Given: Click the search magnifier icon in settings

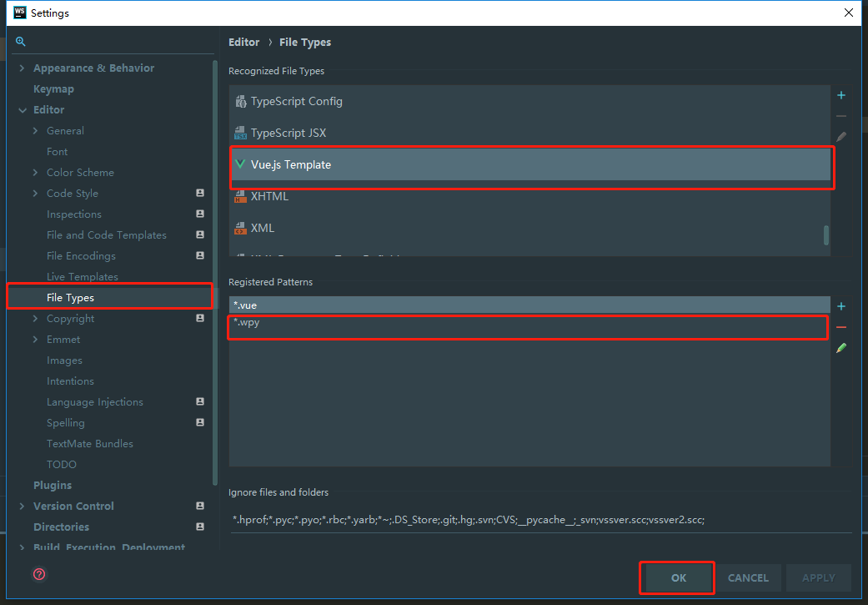Looking at the screenshot, I should click(21, 42).
